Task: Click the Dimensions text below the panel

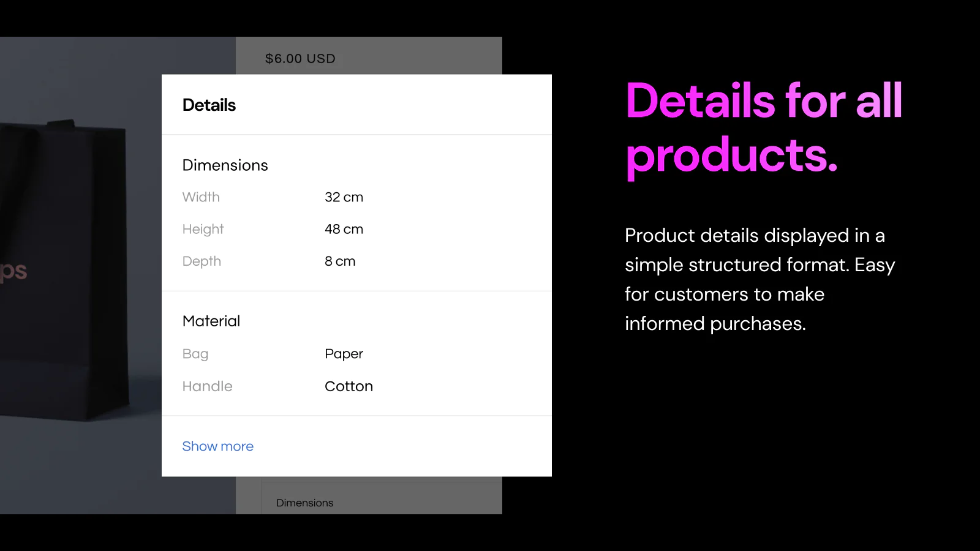Action: coord(304,503)
